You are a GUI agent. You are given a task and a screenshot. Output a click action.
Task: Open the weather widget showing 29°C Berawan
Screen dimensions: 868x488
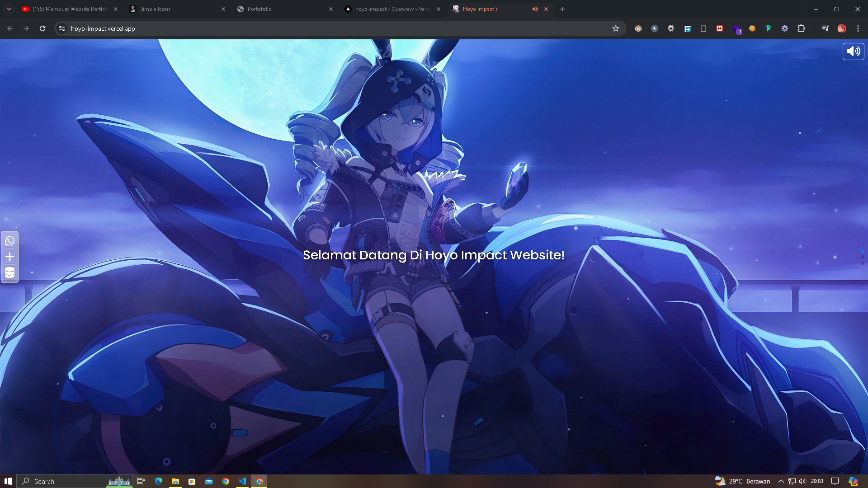[x=742, y=481]
